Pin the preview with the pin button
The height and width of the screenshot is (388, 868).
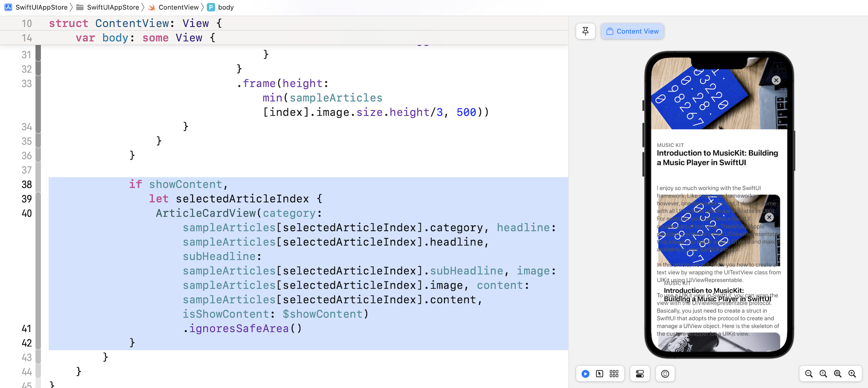pyautogui.click(x=585, y=31)
